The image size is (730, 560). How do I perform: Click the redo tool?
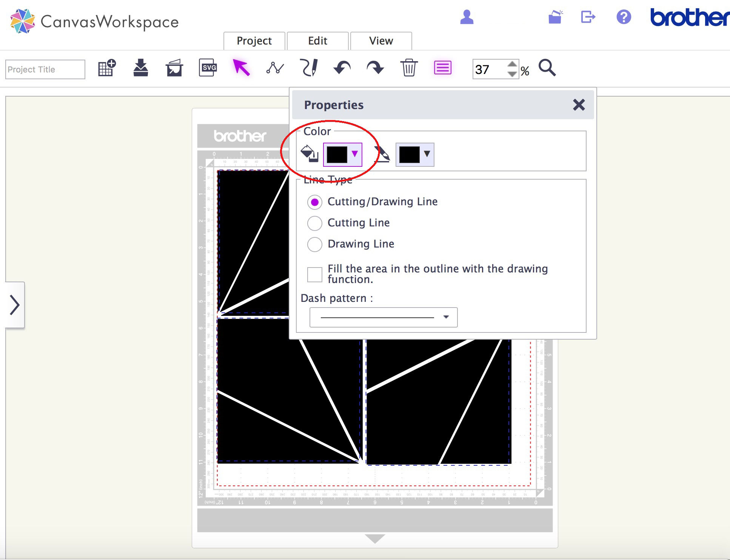click(376, 68)
